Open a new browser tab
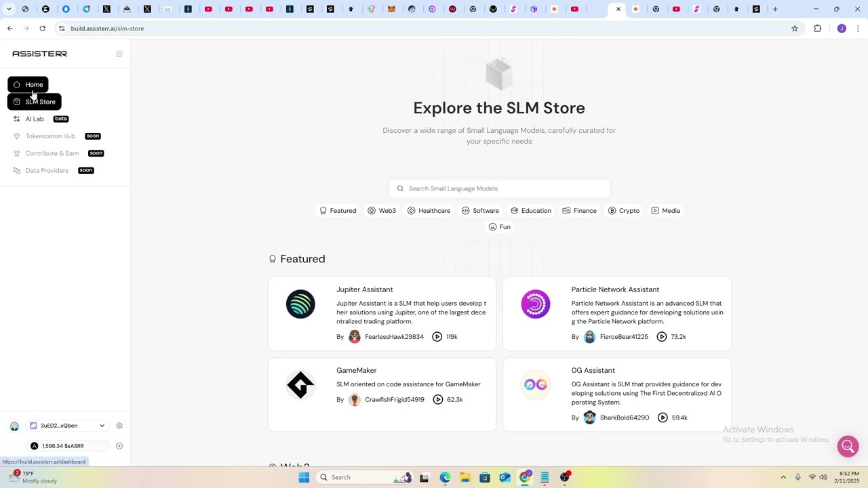Image resolution: width=868 pixels, height=488 pixels. [x=775, y=9]
